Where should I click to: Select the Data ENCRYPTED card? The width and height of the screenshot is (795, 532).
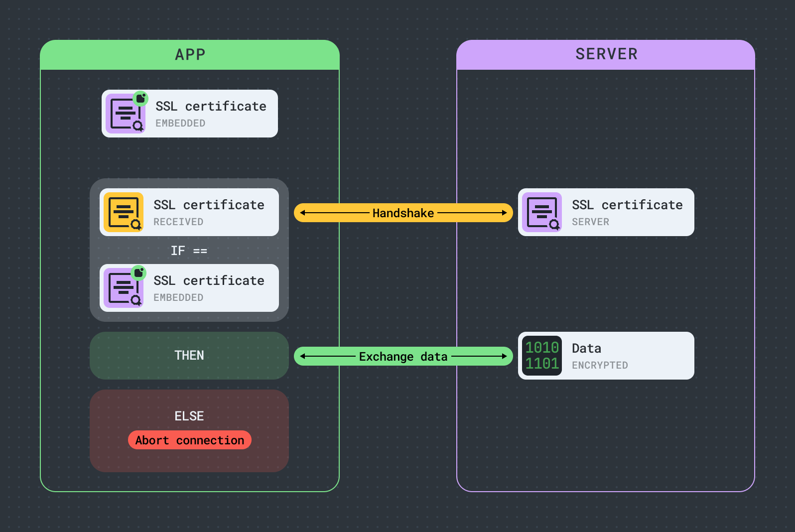coord(606,356)
